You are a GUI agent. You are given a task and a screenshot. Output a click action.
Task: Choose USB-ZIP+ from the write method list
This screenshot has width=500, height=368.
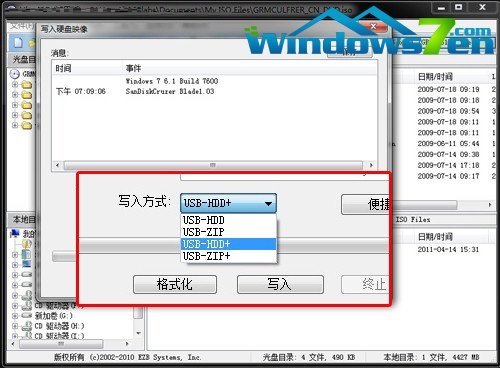tap(229, 256)
